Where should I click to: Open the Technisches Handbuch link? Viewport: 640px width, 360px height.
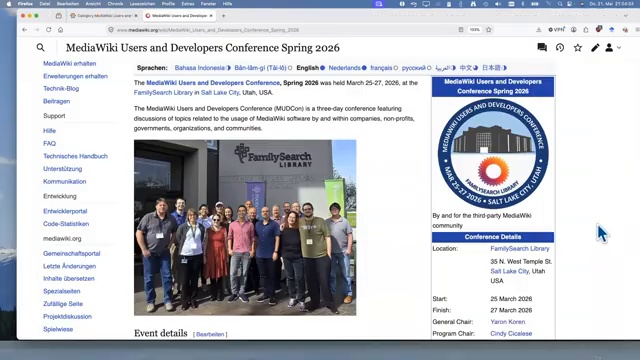point(75,156)
